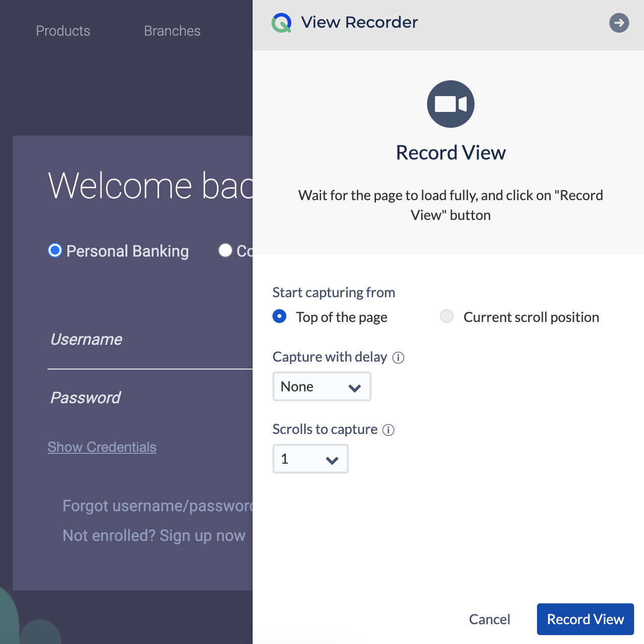Expand the Scrolls to capture dropdown
Image resolution: width=644 pixels, height=644 pixels.
click(310, 459)
